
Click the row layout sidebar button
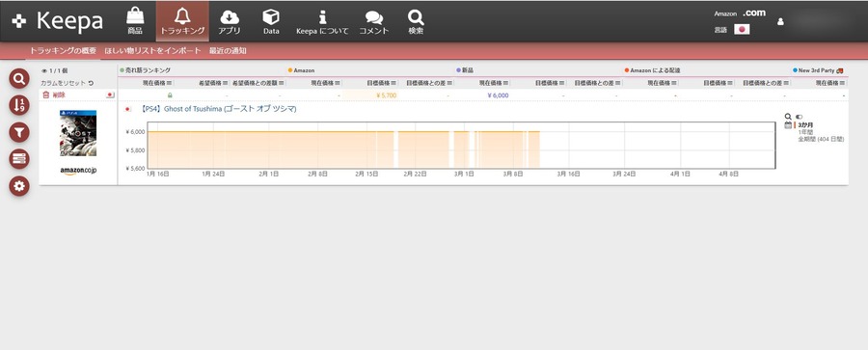tap(19, 159)
